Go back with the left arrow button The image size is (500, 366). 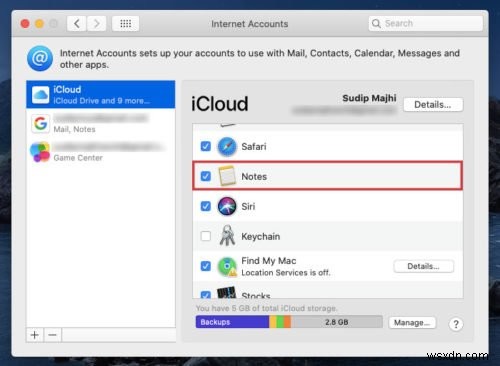tap(77, 24)
